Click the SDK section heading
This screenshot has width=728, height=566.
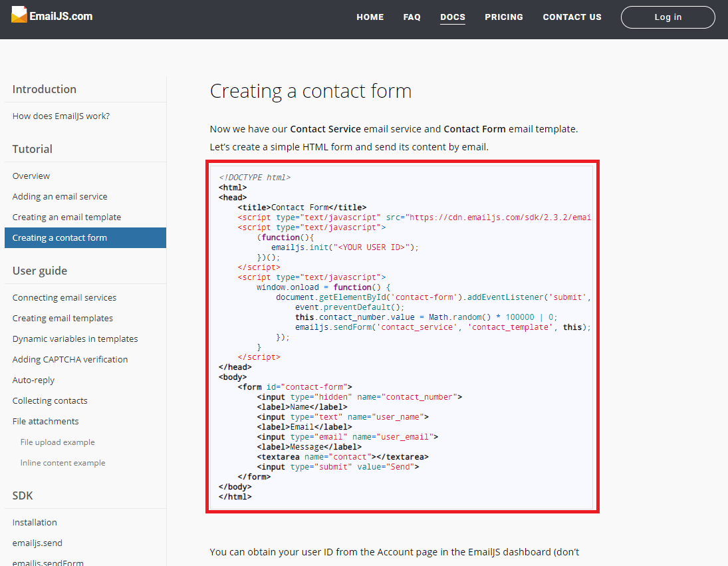point(23,495)
